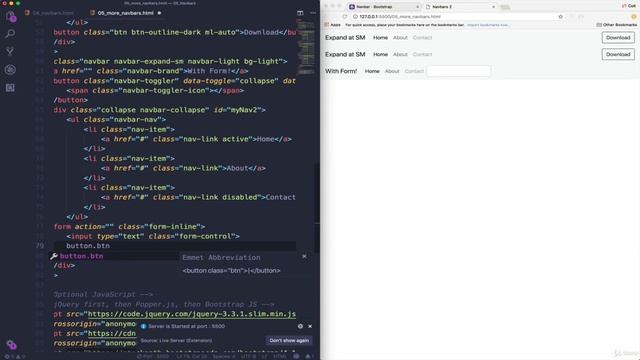The height and width of the screenshot is (360, 640).
Task: Close the Emmet Abbreviation details popup
Action: 304,256
